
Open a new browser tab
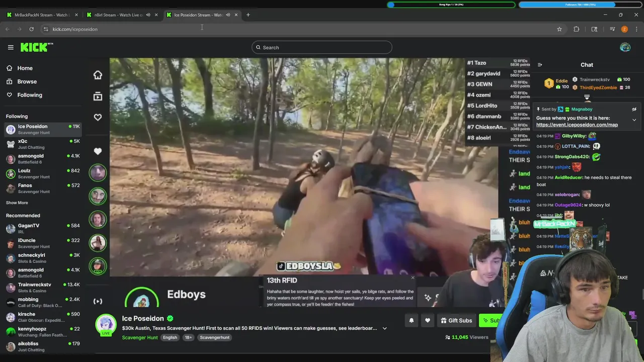[248, 15]
